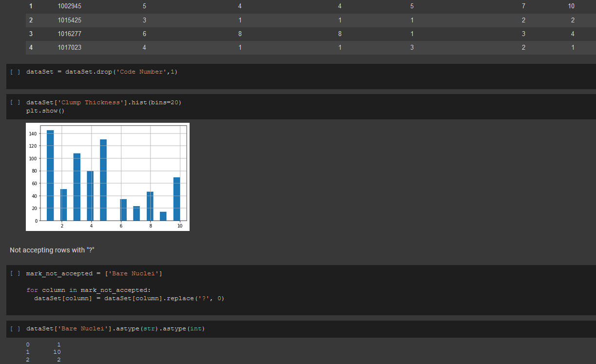Click the bold index 3 of row 1016277

pyautogui.click(x=31, y=34)
